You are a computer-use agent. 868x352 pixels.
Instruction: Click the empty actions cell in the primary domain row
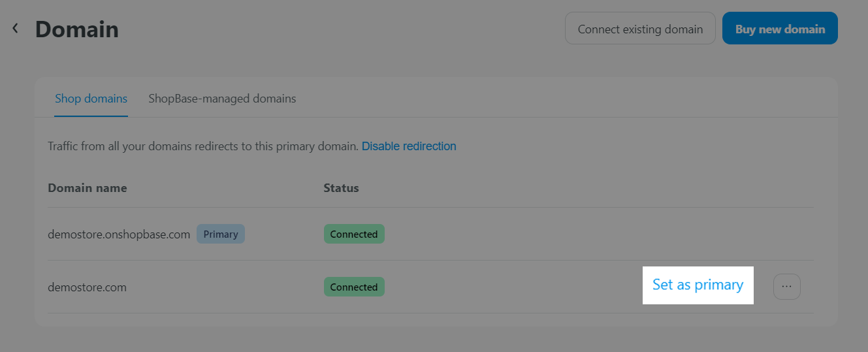(718, 234)
